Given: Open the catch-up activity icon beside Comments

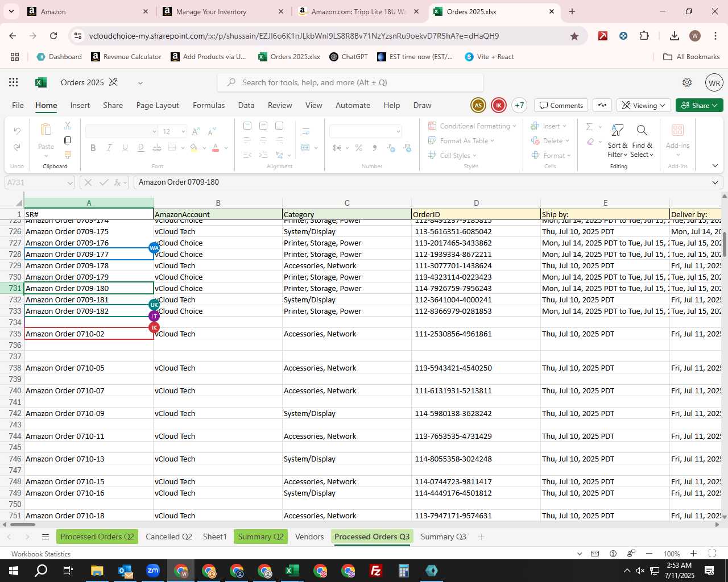Looking at the screenshot, I should (602, 105).
